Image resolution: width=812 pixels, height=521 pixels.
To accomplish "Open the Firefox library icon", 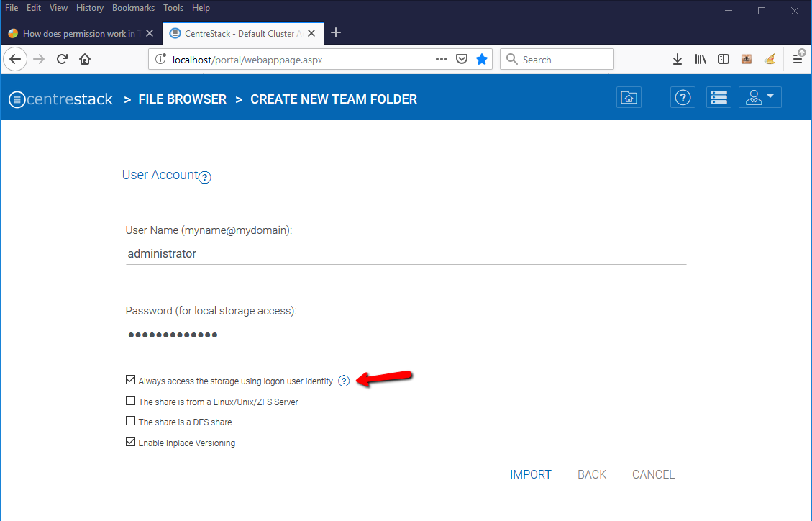I will pos(700,60).
